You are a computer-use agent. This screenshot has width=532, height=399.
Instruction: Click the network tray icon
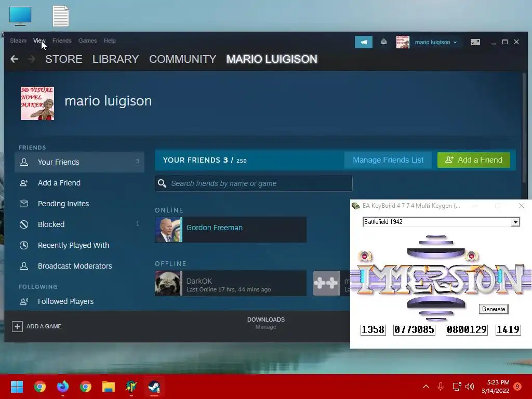(x=457, y=387)
